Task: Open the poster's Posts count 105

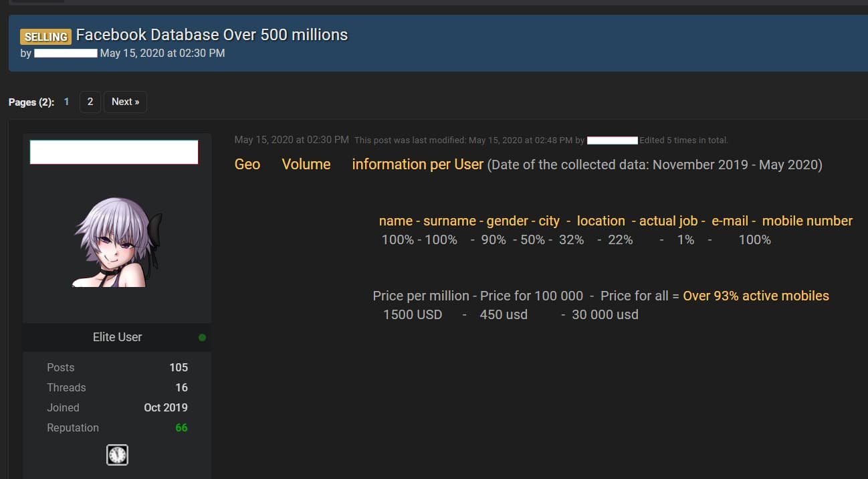Action: pos(179,367)
